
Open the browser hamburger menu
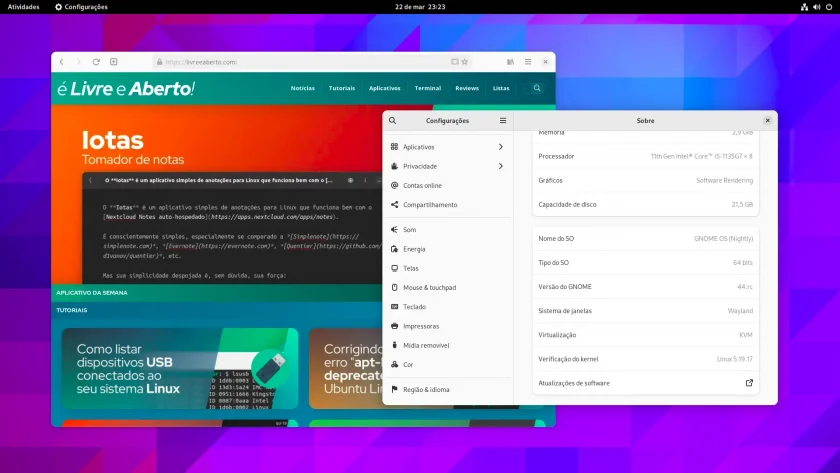coord(528,62)
